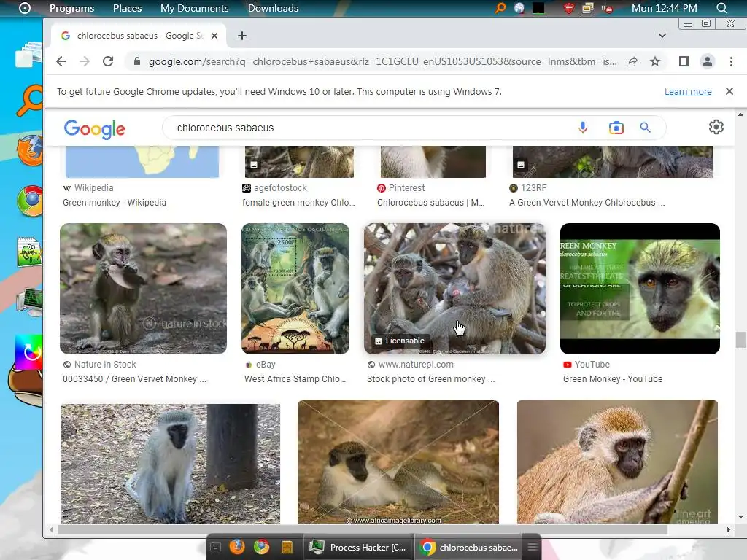Open the top panel search magnifier
The height and width of the screenshot is (560, 747).
pyautogui.click(x=721, y=8)
